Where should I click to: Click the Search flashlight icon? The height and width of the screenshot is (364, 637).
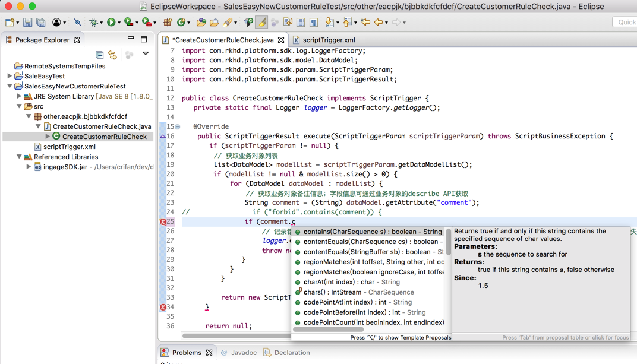(x=227, y=23)
